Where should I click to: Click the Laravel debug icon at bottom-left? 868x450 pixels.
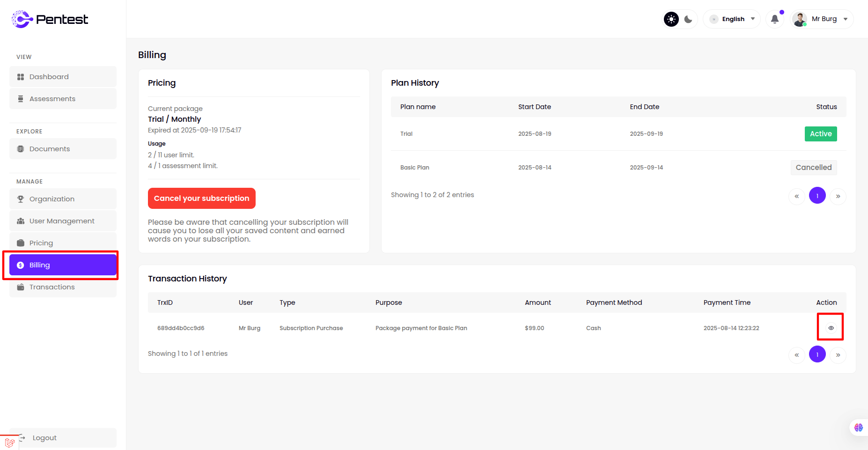[x=9, y=443]
